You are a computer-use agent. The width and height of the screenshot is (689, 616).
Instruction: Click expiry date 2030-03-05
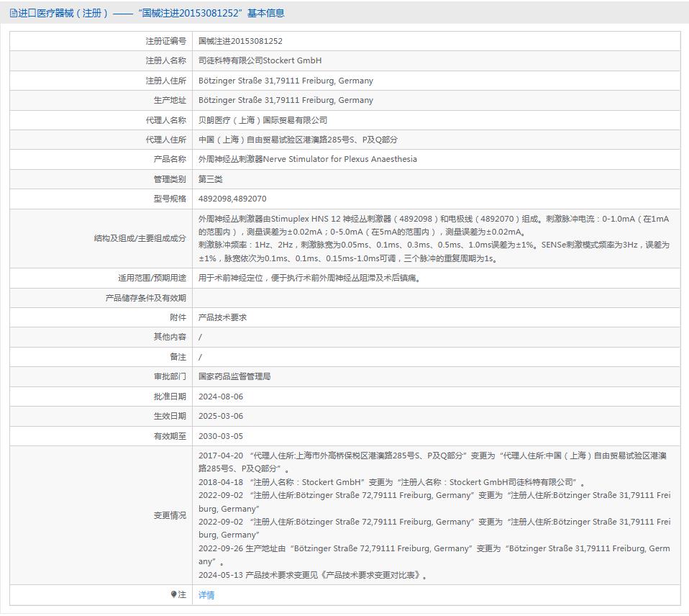click(x=221, y=435)
